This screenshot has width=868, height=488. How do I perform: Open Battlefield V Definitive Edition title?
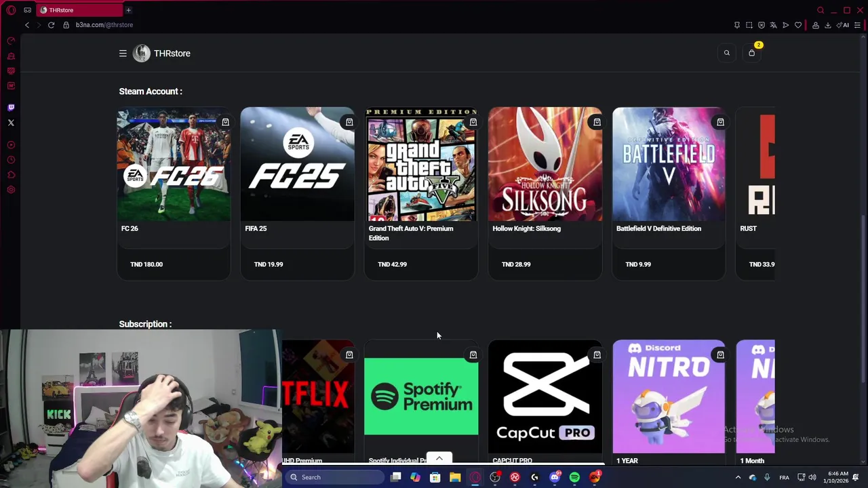click(658, 228)
